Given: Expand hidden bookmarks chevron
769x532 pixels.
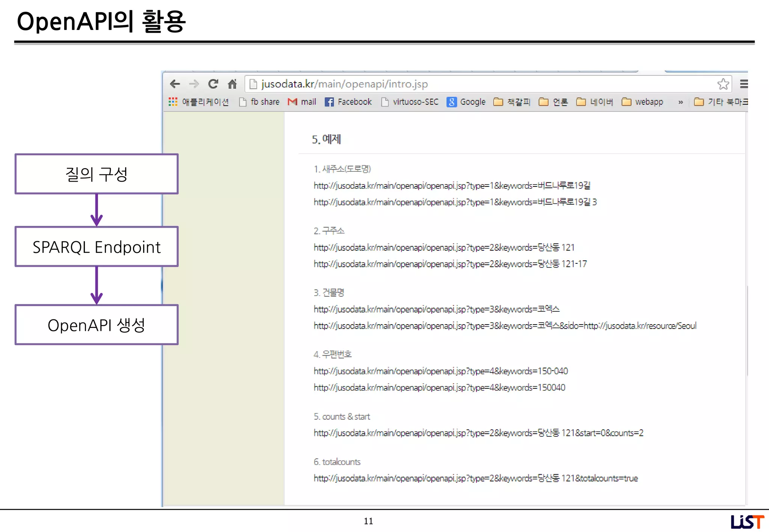Looking at the screenshot, I should pyautogui.click(x=681, y=102).
